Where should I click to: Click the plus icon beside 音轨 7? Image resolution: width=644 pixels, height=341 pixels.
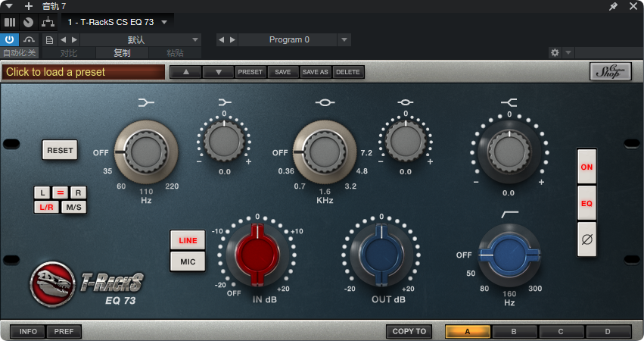pos(28,6)
